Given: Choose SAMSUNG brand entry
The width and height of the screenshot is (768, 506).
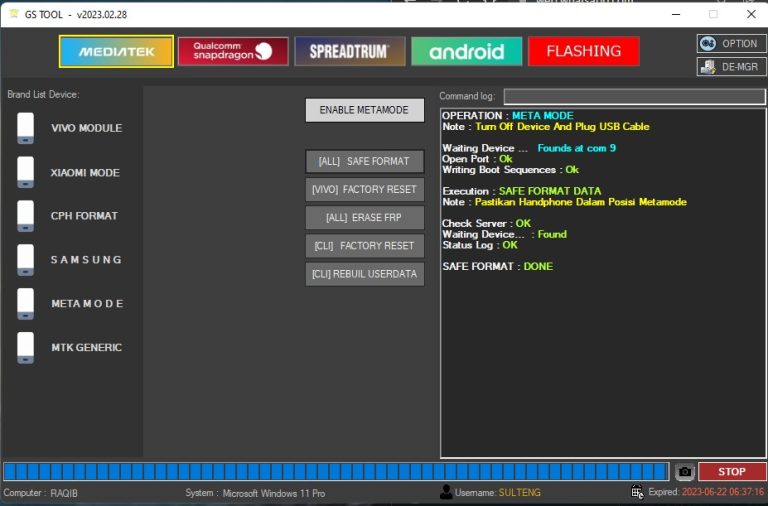Looking at the screenshot, I should 86,260.
